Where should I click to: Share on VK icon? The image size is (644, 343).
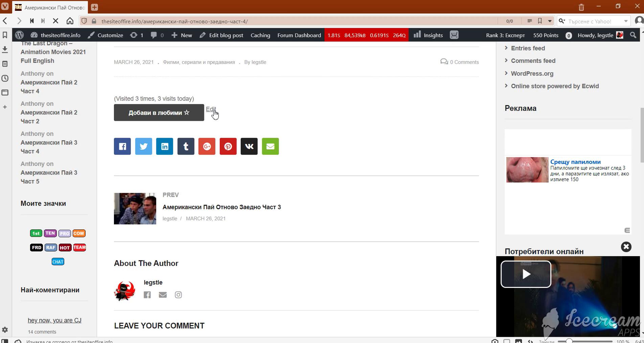pos(249,146)
